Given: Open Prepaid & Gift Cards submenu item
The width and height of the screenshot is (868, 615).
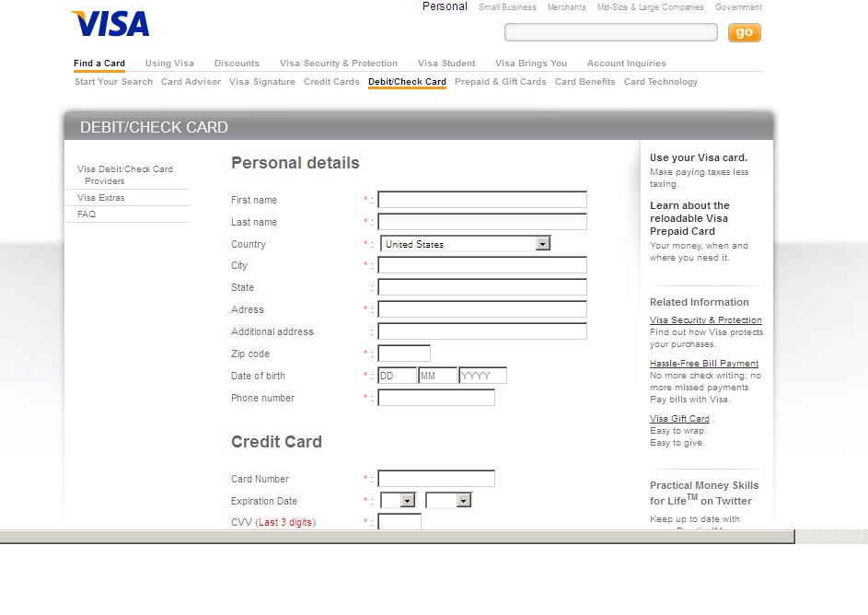Looking at the screenshot, I should pos(501,81).
